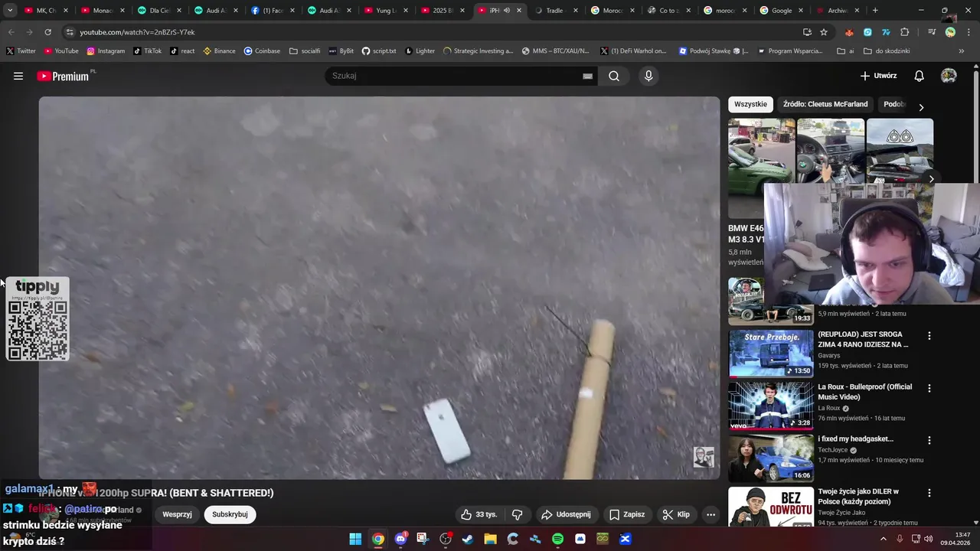Share the video via Udostępnij
980x551 pixels.
point(566,514)
